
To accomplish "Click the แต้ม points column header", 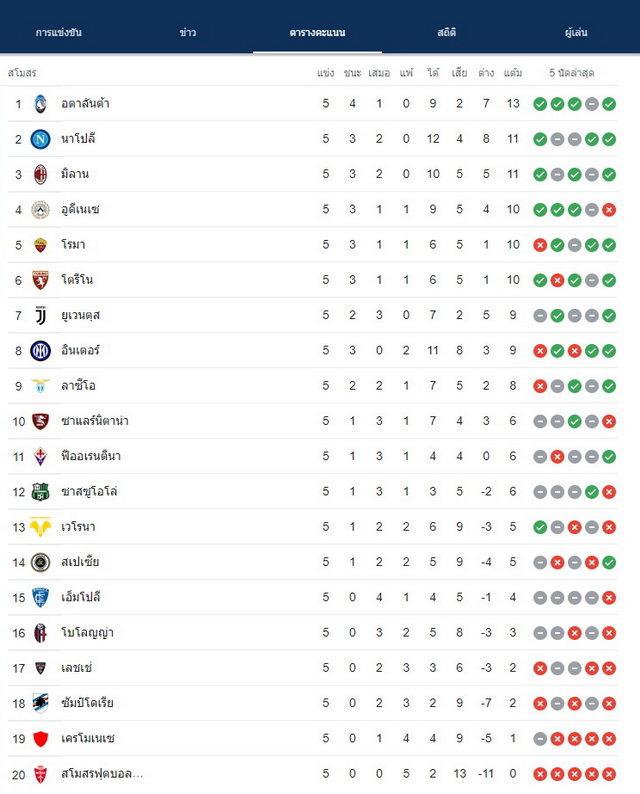I will [x=513, y=73].
